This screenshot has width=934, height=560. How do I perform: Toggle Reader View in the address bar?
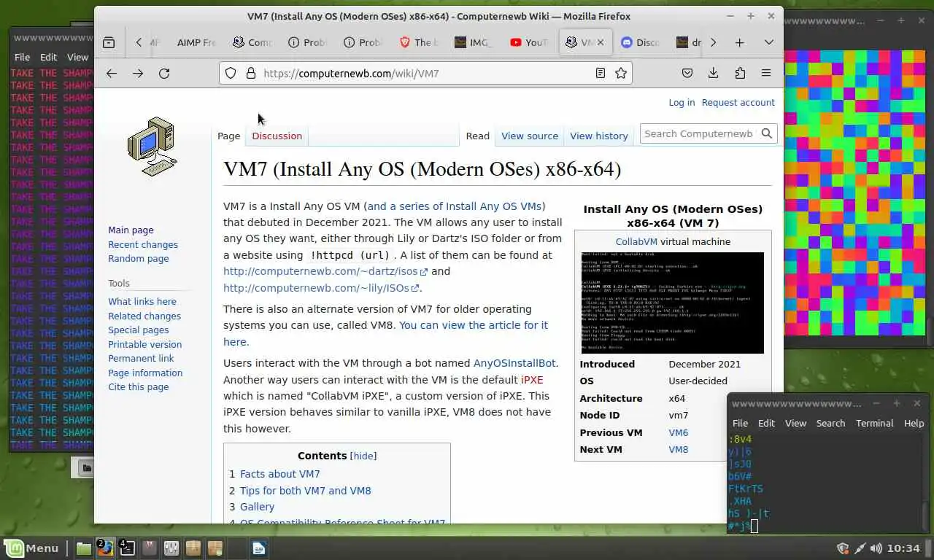600,73
